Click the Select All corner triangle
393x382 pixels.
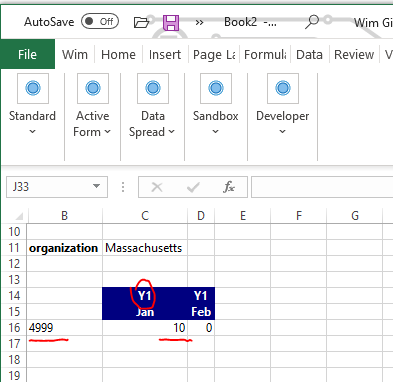tap(18, 216)
